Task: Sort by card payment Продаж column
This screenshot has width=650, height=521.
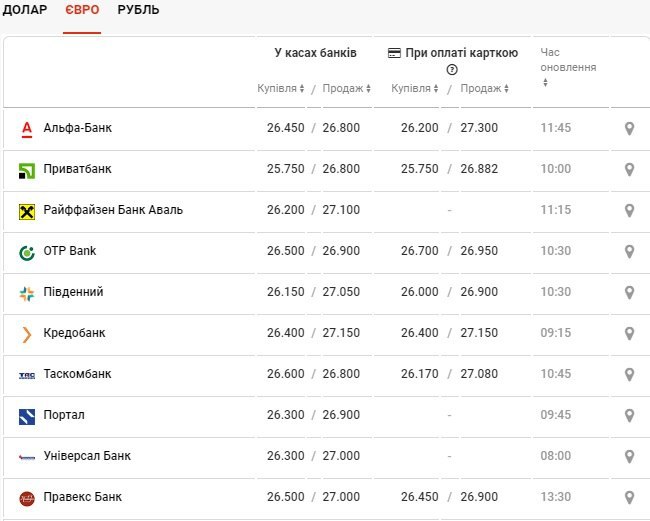Action: pyautogui.click(x=485, y=89)
